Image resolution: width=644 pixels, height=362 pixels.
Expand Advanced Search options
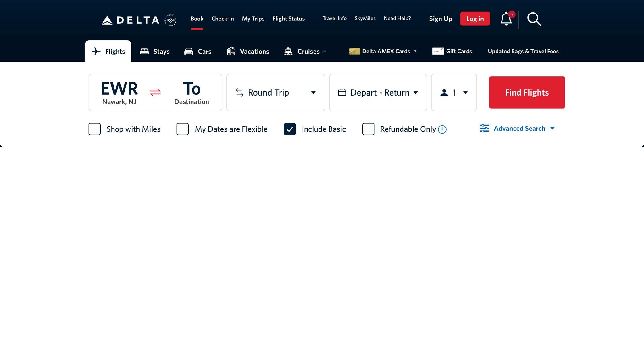pos(518,128)
